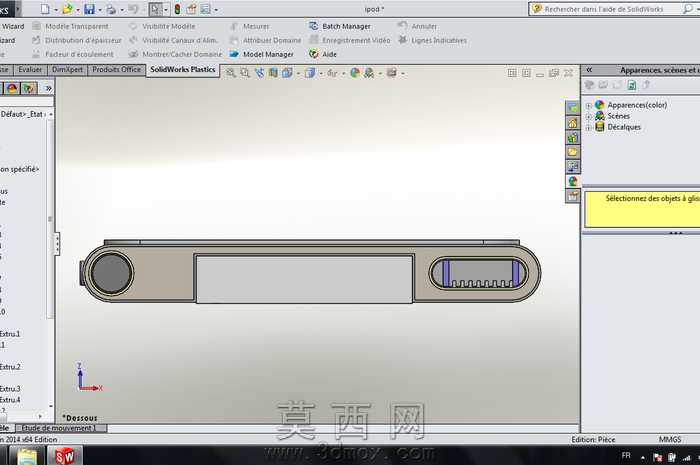
Task: Collapse the Apparences task pane with chevrons
Action: click(589, 70)
